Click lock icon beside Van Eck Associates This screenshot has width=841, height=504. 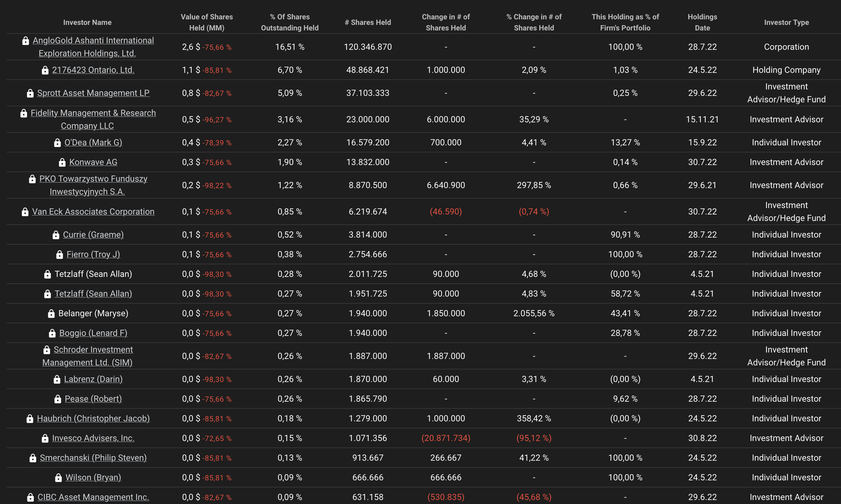(25, 212)
